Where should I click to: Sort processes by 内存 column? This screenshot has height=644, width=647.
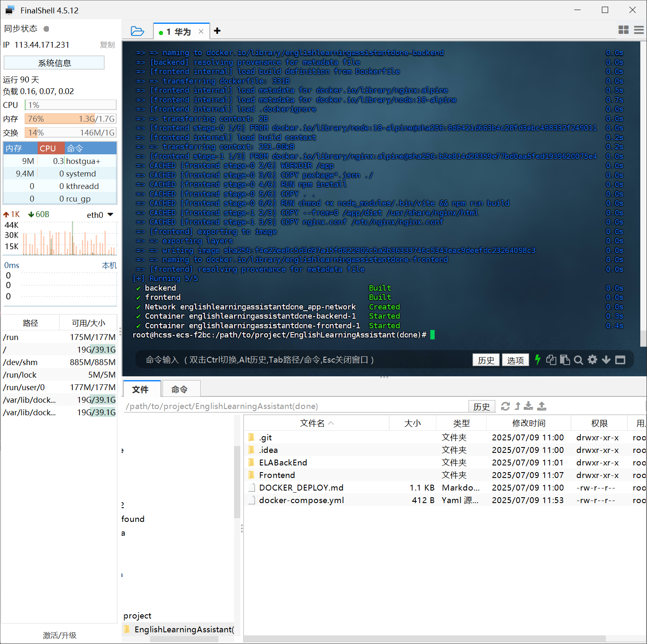[x=20, y=148]
